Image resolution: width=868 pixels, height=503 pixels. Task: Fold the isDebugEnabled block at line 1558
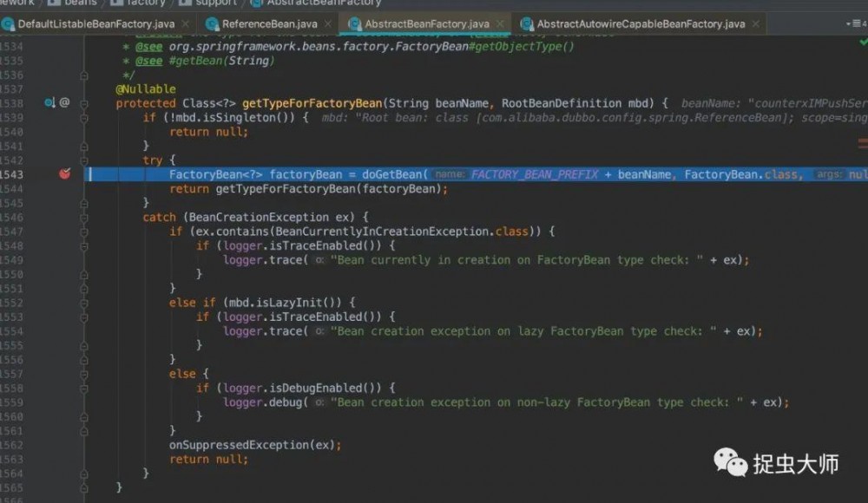pos(84,389)
